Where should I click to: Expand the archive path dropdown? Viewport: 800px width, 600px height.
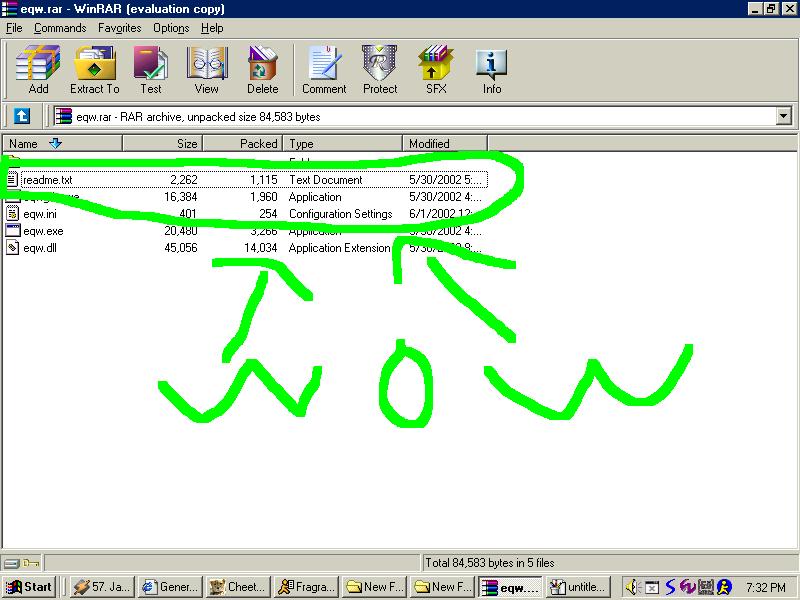click(x=784, y=116)
